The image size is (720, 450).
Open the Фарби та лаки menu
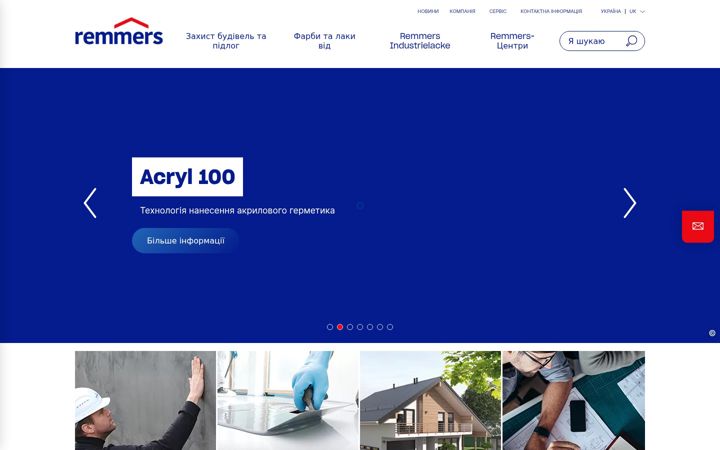[324, 41]
